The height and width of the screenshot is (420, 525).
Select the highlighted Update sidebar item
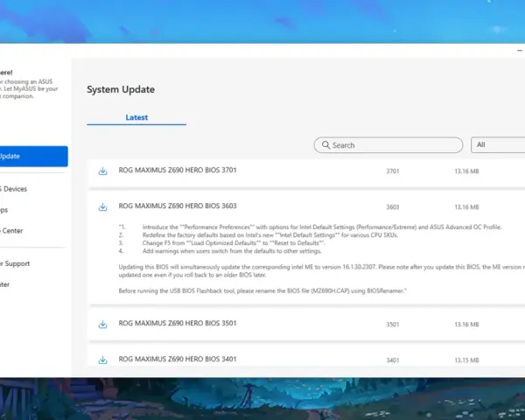pos(34,156)
